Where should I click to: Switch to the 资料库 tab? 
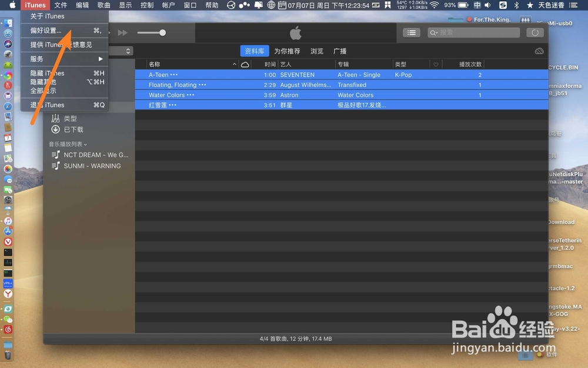[255, 51]
